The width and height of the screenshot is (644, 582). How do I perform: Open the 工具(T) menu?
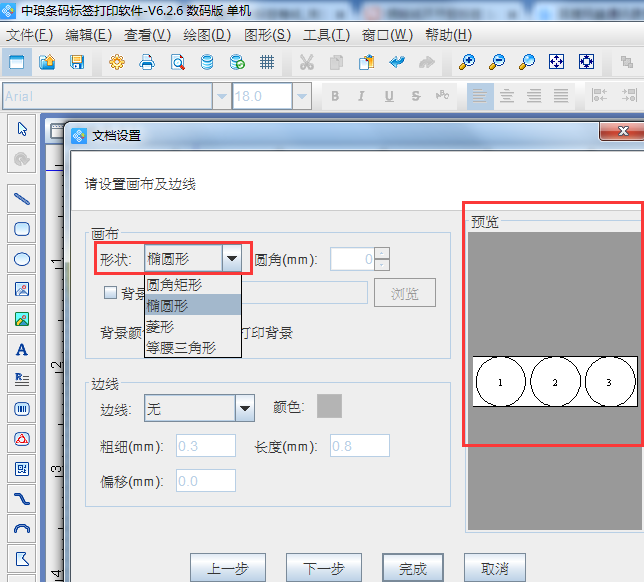click(x=326, y=34)
